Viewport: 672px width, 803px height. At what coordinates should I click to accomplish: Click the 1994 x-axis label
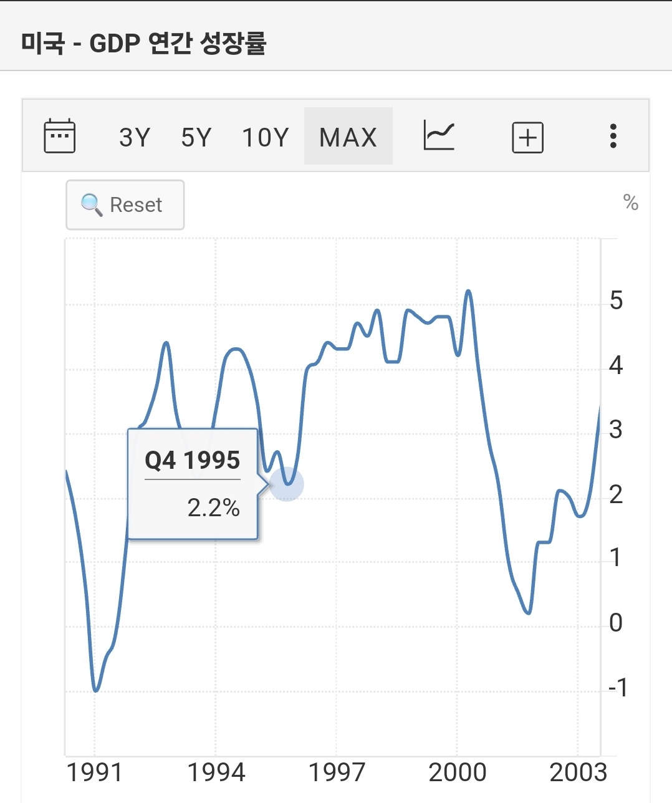[216, 772]
